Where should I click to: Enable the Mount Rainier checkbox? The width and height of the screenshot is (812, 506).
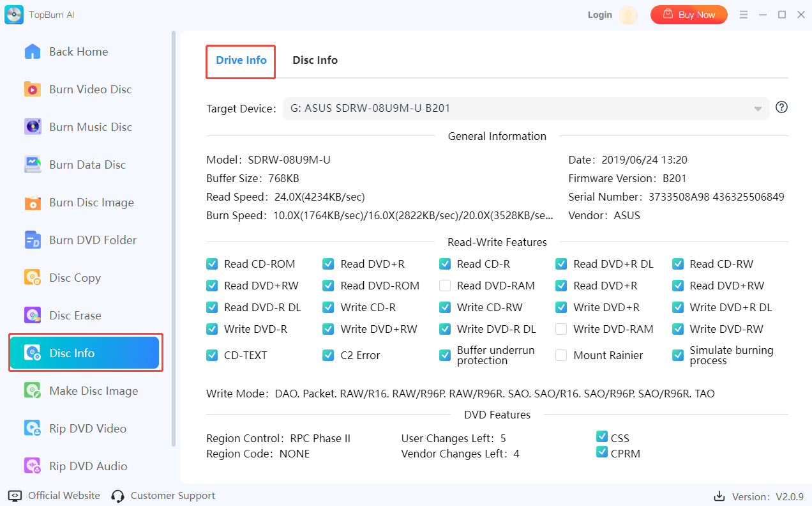click(x=561, y=355)
